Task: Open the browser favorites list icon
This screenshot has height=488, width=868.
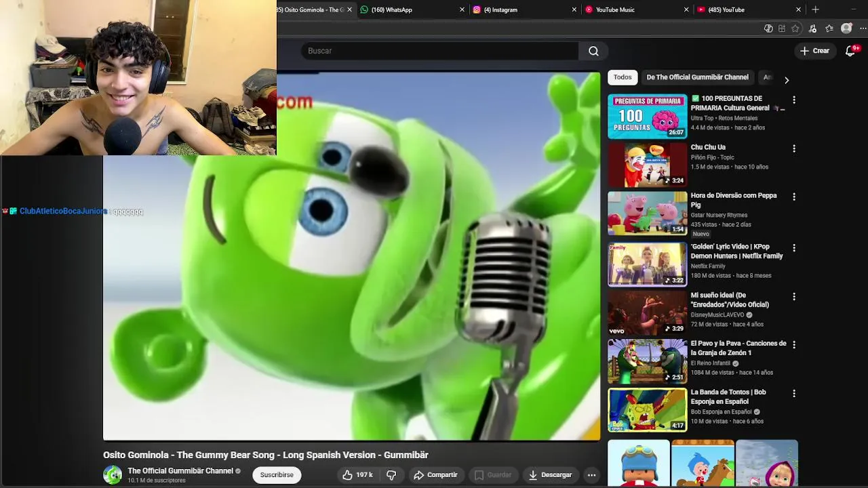Action: point(829,28)
